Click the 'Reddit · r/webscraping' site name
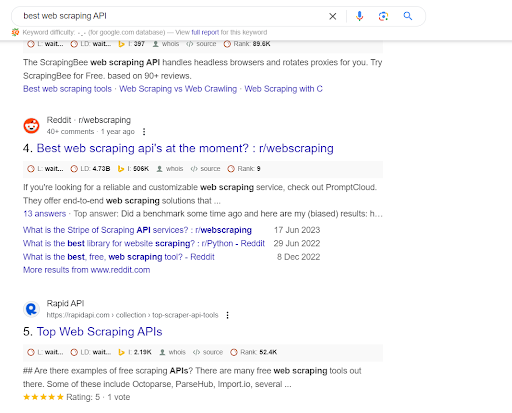 89,120
